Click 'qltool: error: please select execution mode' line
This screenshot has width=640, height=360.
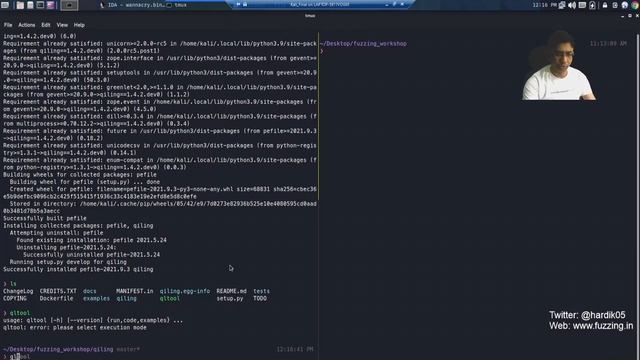[x=75, y=327]
